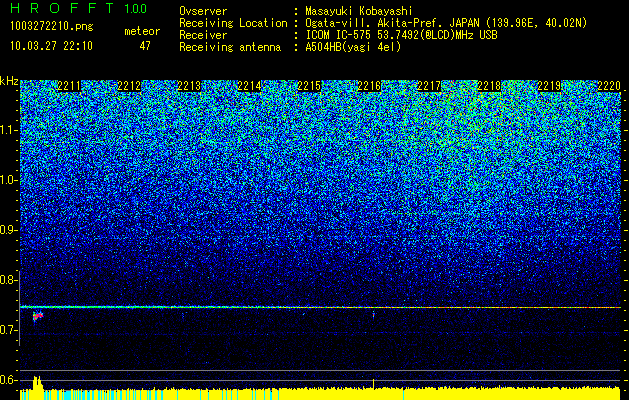Click the 2214 time marker
Viewport: 629px width, 400px height.
249,86
